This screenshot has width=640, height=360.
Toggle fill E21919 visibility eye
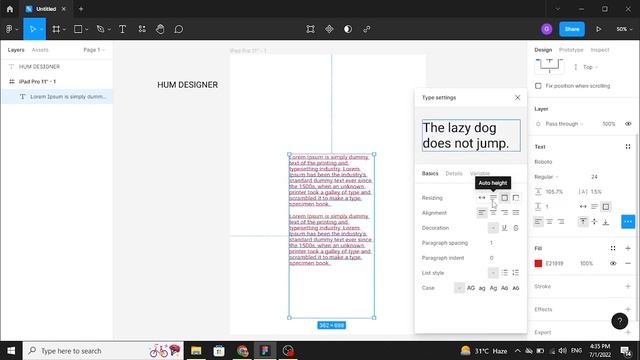point(613,263)
